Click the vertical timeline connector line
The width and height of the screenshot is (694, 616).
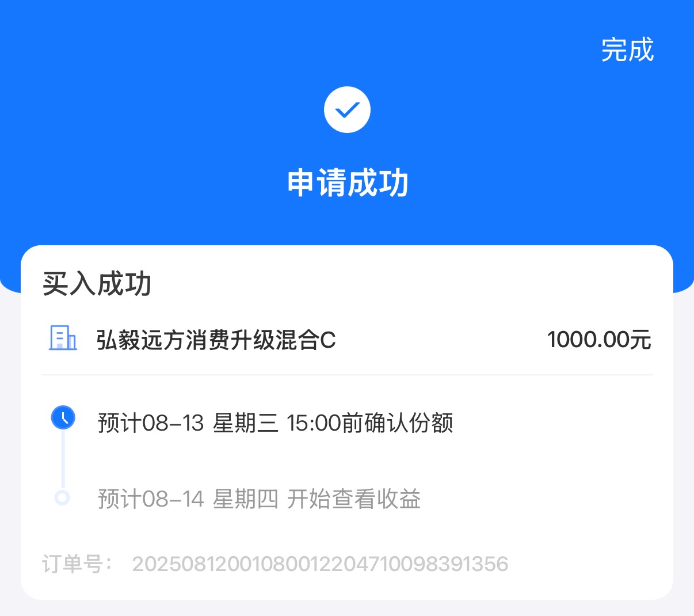pos(63,459)
